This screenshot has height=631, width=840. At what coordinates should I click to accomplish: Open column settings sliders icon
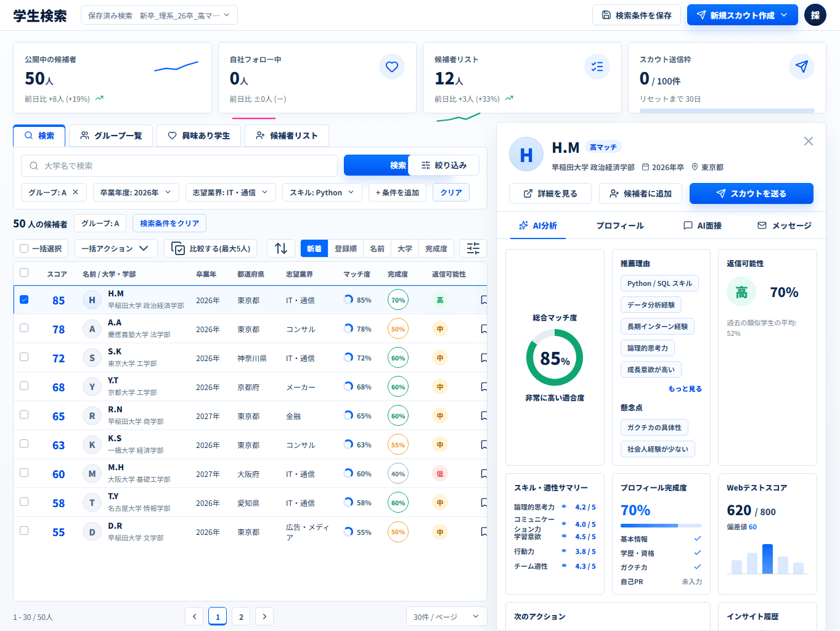(473, 248)
